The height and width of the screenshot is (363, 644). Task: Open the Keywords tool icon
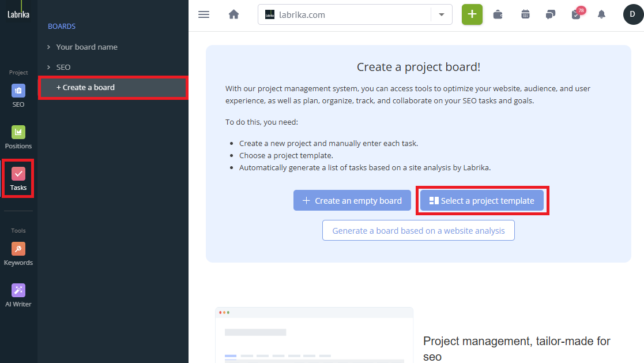pos(18,249)
